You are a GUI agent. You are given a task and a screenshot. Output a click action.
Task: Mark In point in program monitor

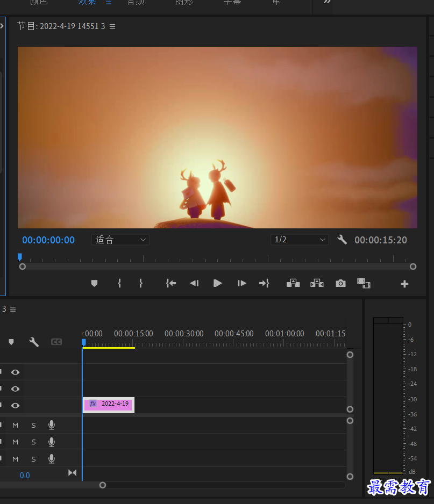(x=119, y=283)
